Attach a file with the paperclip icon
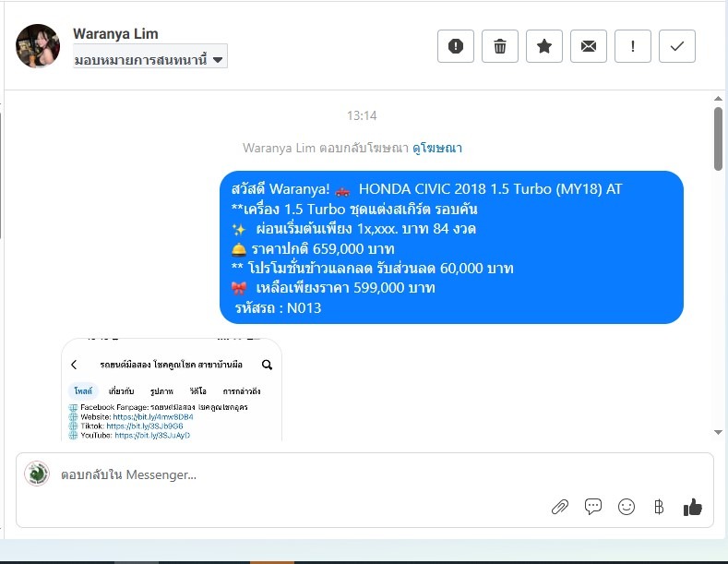728x564 pixels. 560,507
